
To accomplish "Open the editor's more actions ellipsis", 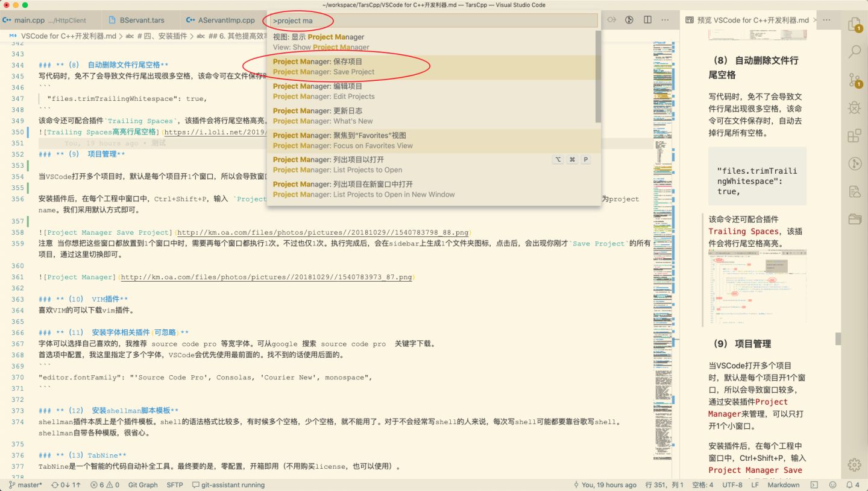I will pos(664,19).
